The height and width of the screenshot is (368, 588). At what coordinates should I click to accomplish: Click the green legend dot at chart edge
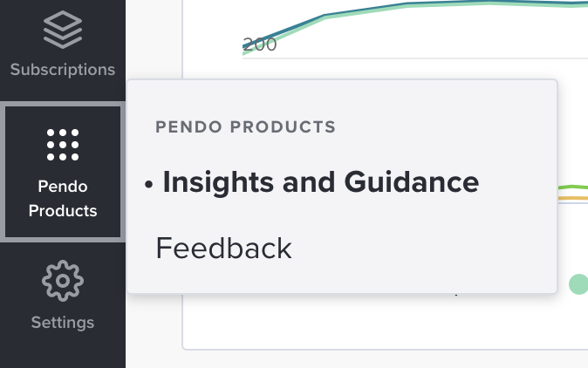coord(578,284)
